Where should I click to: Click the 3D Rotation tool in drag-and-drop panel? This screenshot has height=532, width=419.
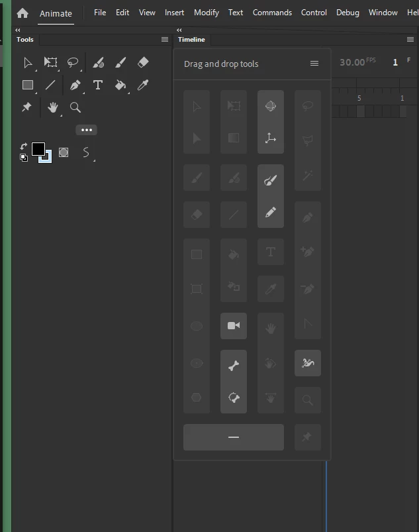pyautogui.click(x=271, y=106)
